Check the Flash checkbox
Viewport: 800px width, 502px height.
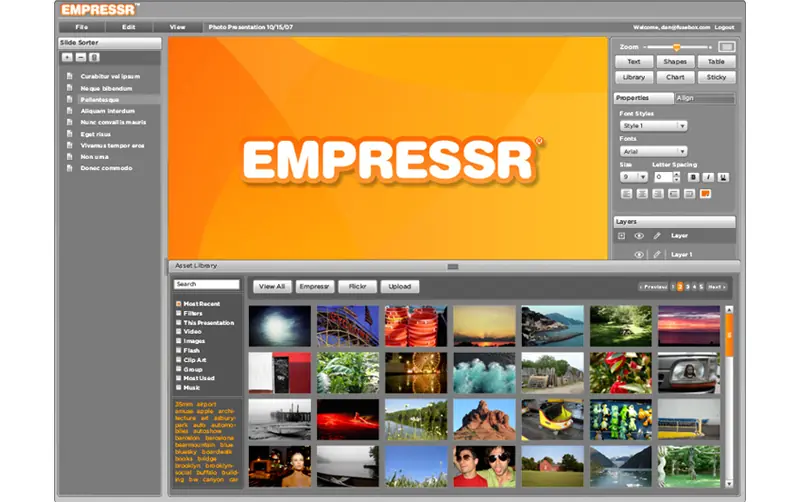[x=179, y=350]
